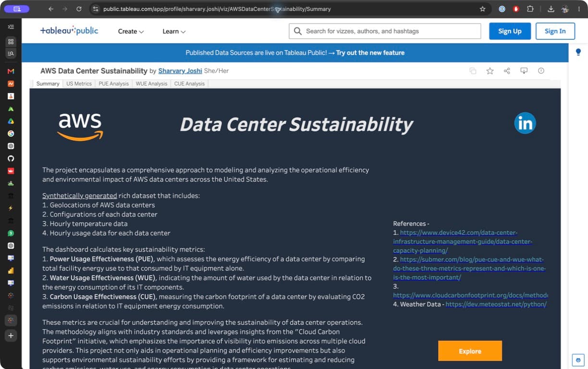Open the CUE Analysis tab
The width and height of the screenshot is (588, 369).
click(x=189, y=84)
